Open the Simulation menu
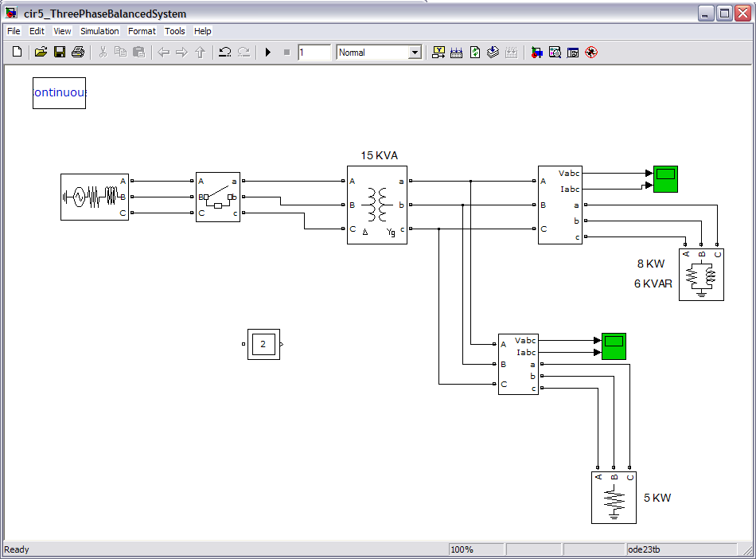Screen dimensions: 756x559 (99, 31)
